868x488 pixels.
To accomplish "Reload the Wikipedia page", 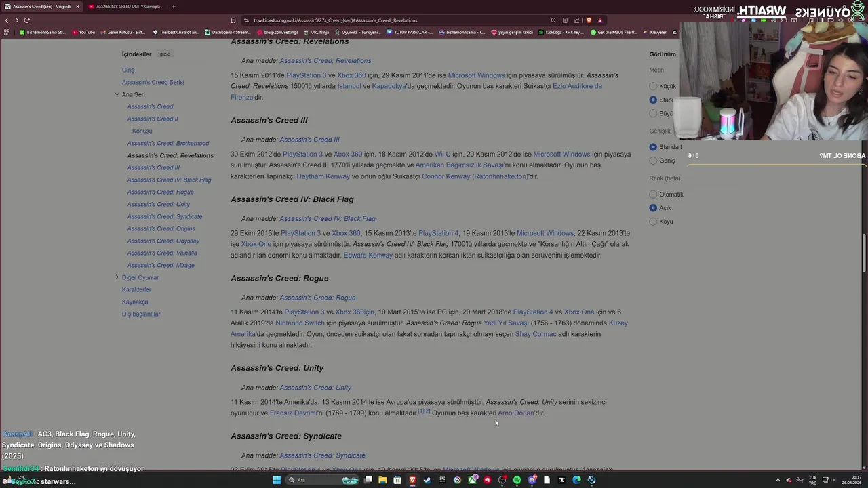I will tap(27, 20).
